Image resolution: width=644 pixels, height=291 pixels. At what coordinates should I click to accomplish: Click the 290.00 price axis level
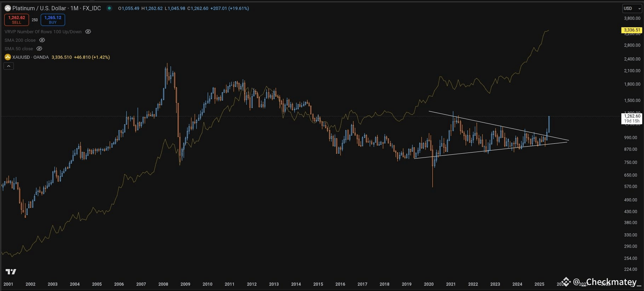pos(631,246)
